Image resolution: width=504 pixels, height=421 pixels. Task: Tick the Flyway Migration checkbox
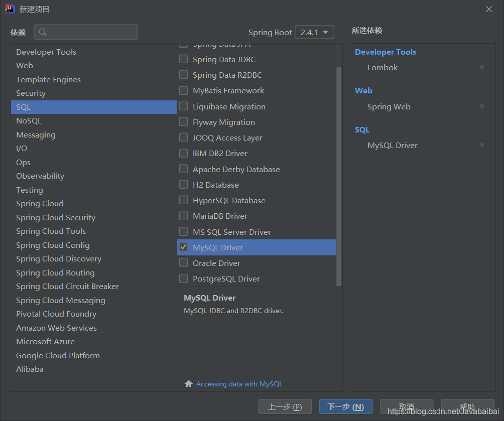[x=184, y=122]
